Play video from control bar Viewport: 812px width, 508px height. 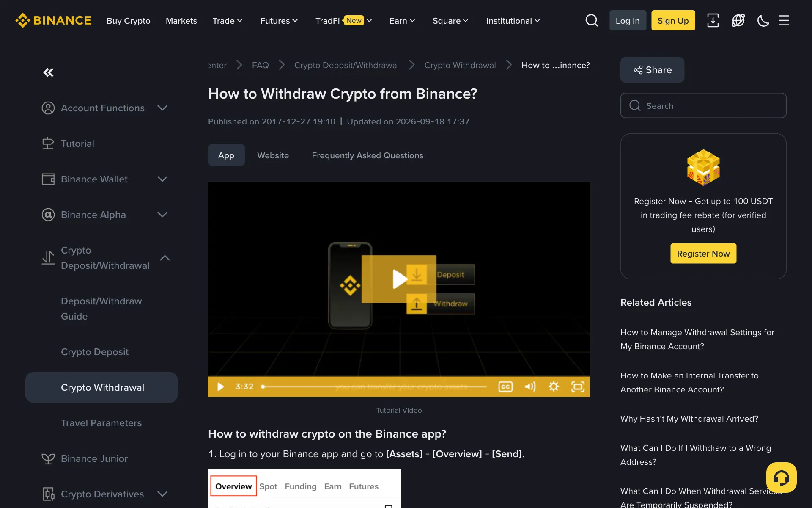pos(220,387)
